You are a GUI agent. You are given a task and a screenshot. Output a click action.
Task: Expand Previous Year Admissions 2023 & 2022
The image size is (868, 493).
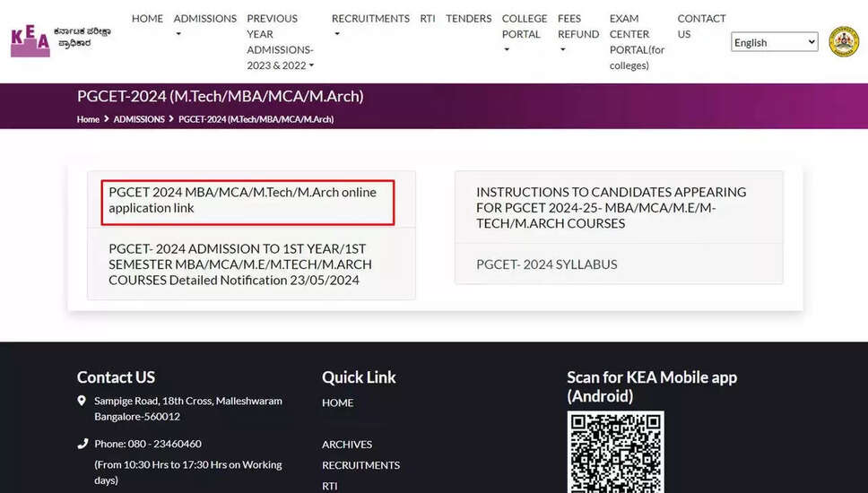280,42
